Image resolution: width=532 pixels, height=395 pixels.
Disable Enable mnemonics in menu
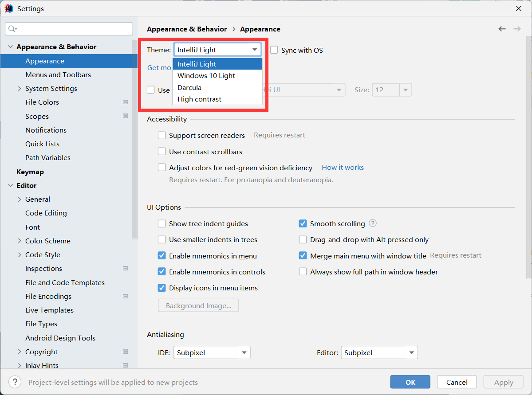162,256
